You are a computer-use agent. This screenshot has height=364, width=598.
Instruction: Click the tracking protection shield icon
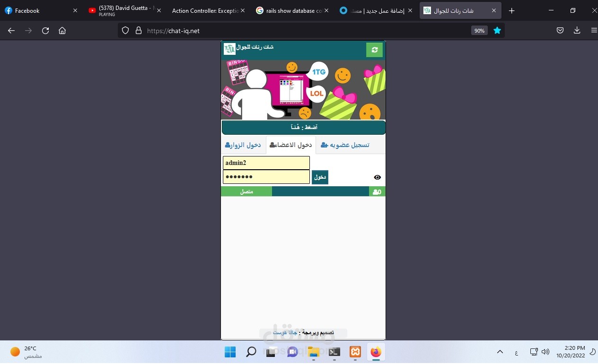[x=124, y=30]
